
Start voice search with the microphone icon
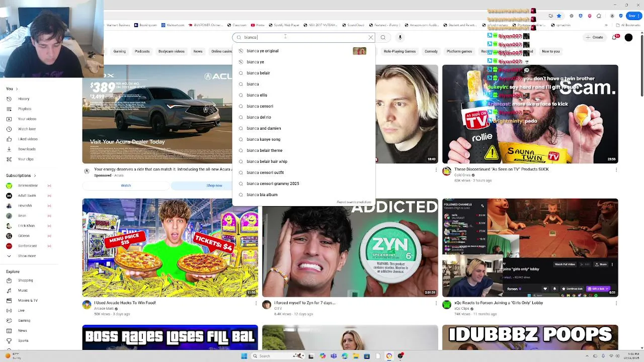pyautogui.click(x=400, y=37)
